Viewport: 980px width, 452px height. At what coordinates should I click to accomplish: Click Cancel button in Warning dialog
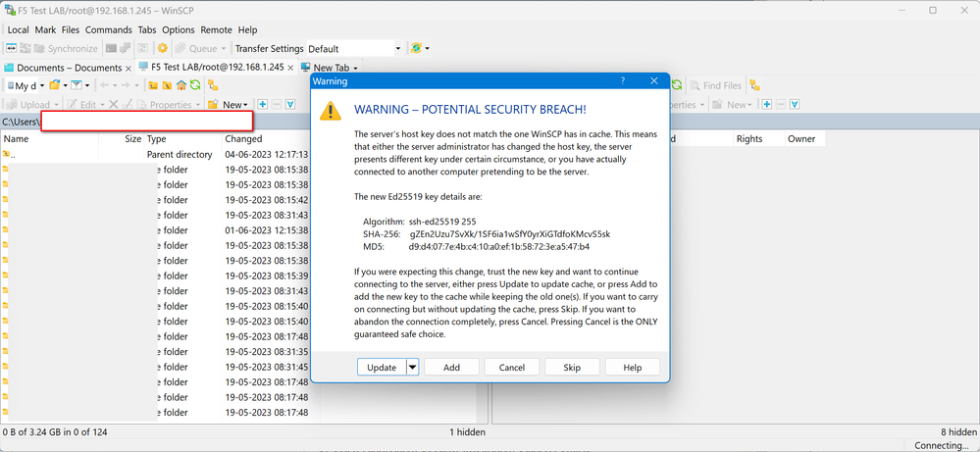tap(511, 367)
